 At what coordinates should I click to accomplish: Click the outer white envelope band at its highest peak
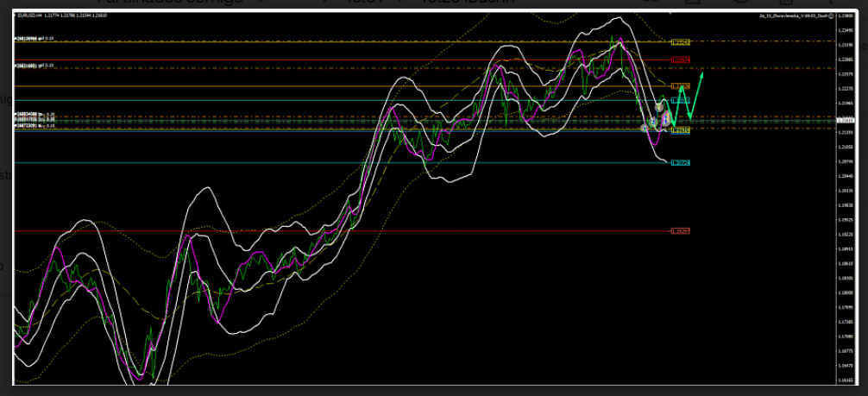tap(617, 17)
